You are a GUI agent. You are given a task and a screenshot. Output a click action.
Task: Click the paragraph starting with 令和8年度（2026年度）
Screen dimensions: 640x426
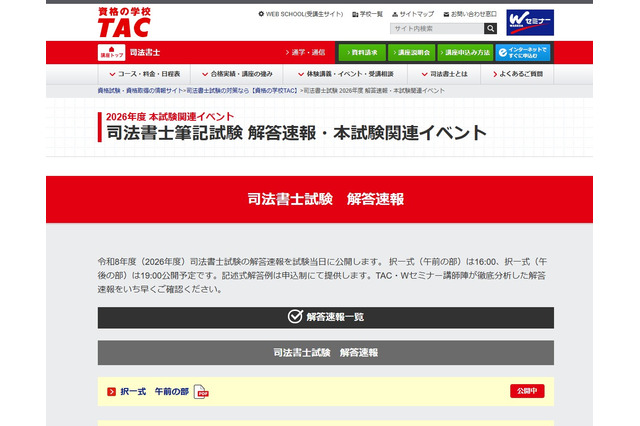click(322, 275)
